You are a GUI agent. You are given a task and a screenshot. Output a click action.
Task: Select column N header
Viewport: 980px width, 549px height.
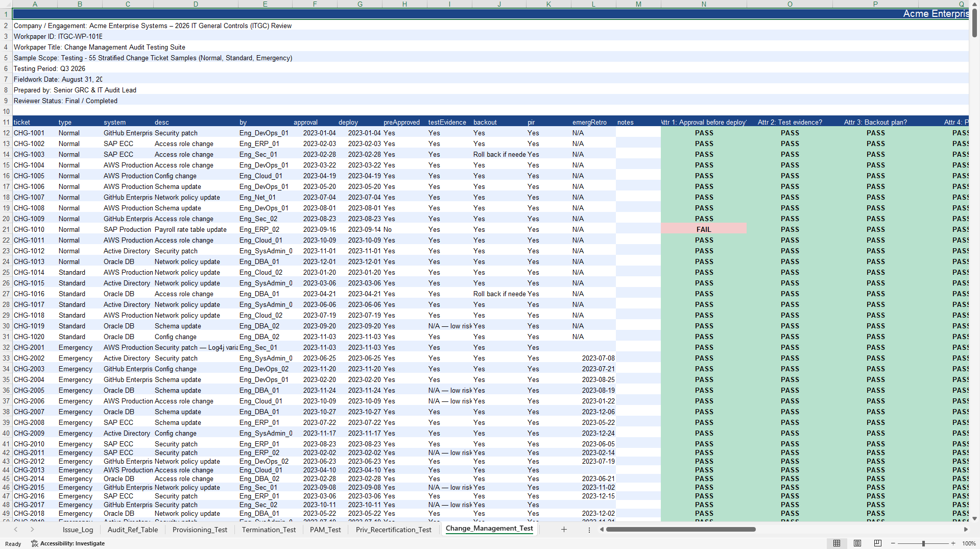704,4
